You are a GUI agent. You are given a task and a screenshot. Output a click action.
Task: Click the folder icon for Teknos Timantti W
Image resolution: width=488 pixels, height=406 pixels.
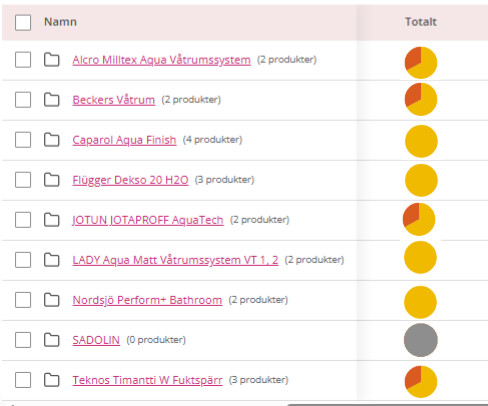tap(52, 379)
